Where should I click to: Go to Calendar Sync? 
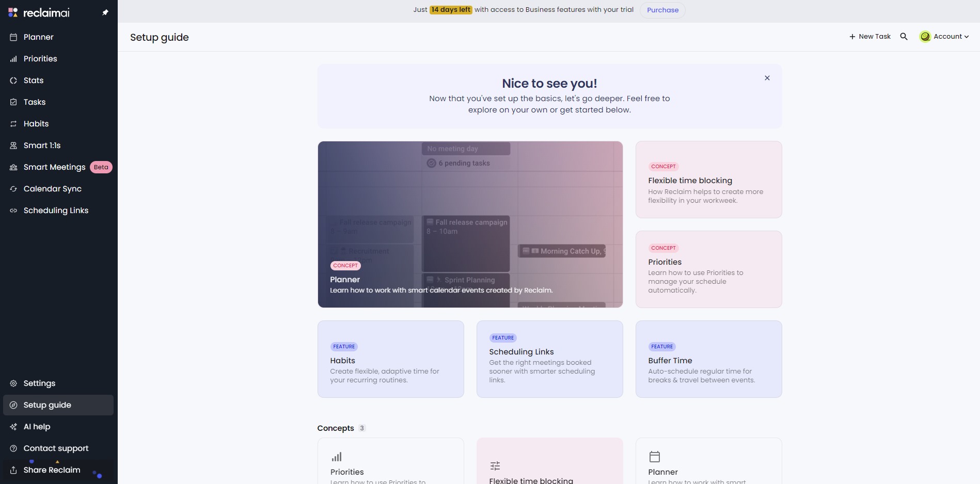point(58,189)
